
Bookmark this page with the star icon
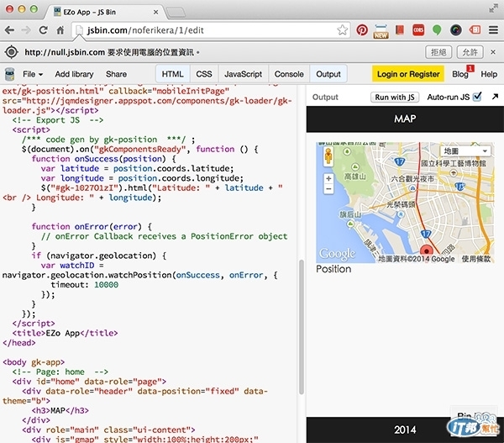pyautogui.click(x=343, y=30)
